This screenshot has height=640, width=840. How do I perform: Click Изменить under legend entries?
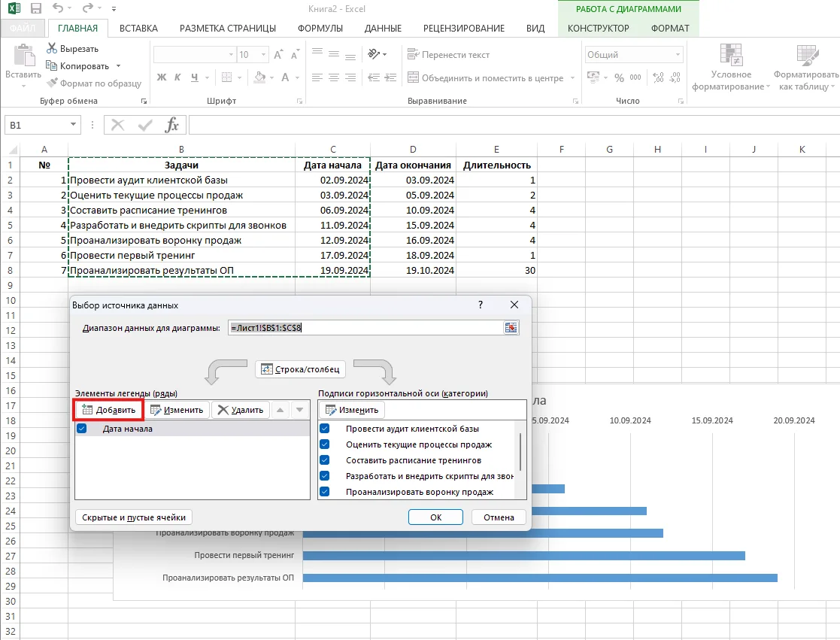177,410
